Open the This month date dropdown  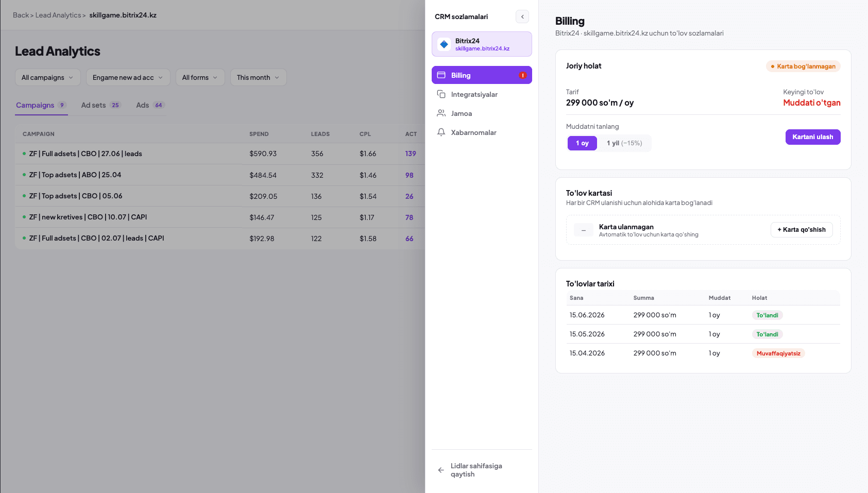tap(258, 78)
